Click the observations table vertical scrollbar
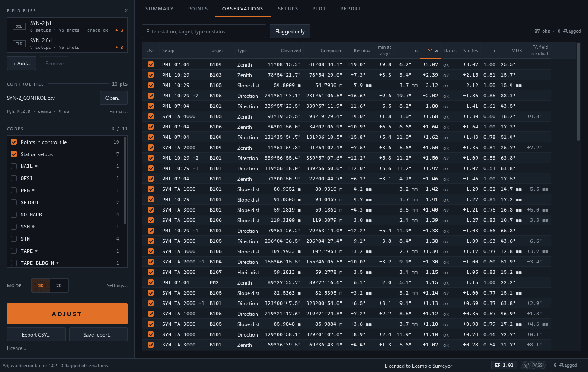Screen dimensions: 588x372 (x=579, y=92)
